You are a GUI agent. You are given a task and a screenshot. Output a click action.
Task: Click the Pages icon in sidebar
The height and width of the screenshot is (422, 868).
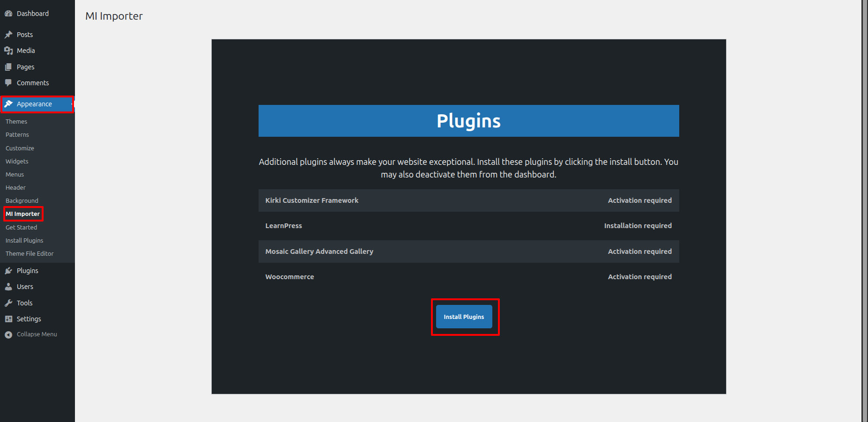[x=8, y=67]
